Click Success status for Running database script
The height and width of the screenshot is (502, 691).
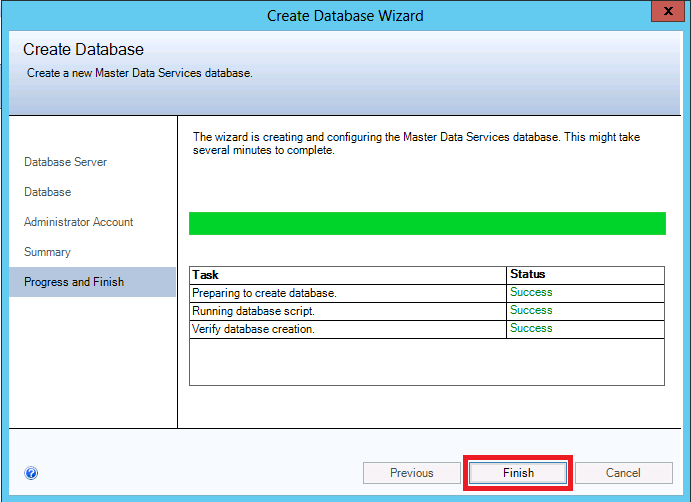click(x=531, y=311)
